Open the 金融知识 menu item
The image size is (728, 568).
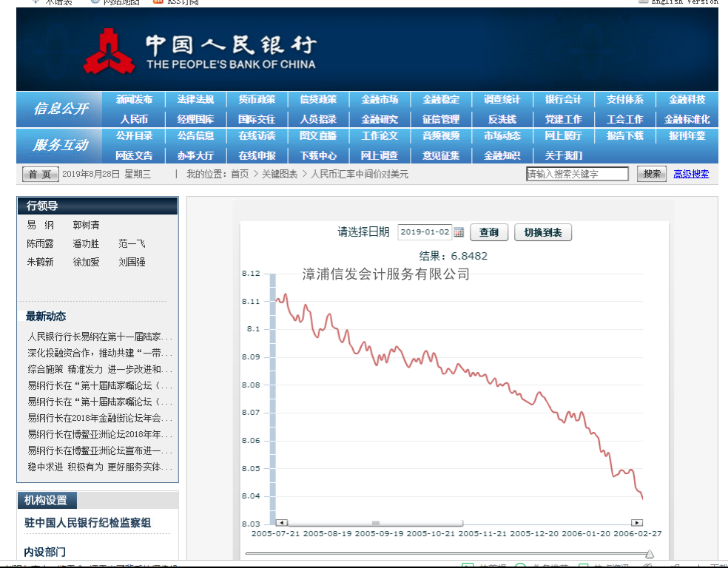(502, 155)
